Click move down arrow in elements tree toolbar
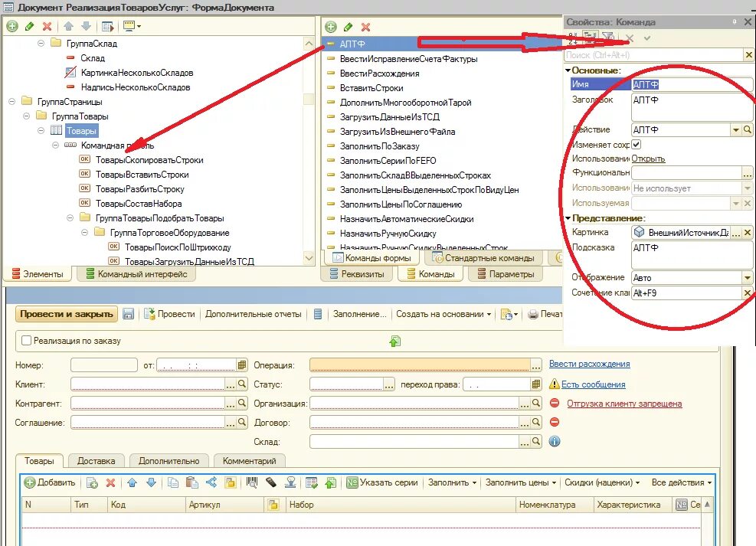Image resolution: width=756 pixels, height=546 pixels. [86, 26]
